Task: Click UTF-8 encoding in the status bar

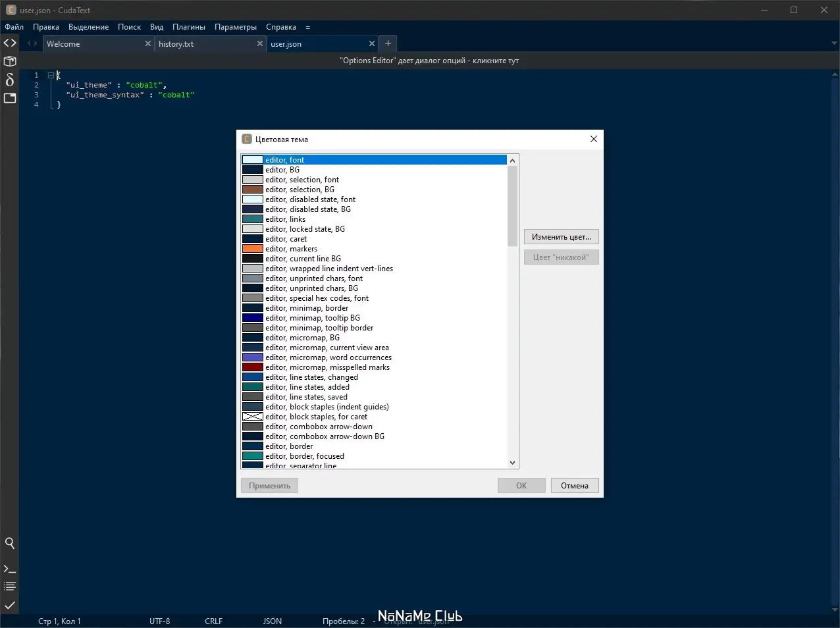Action: 159,621
